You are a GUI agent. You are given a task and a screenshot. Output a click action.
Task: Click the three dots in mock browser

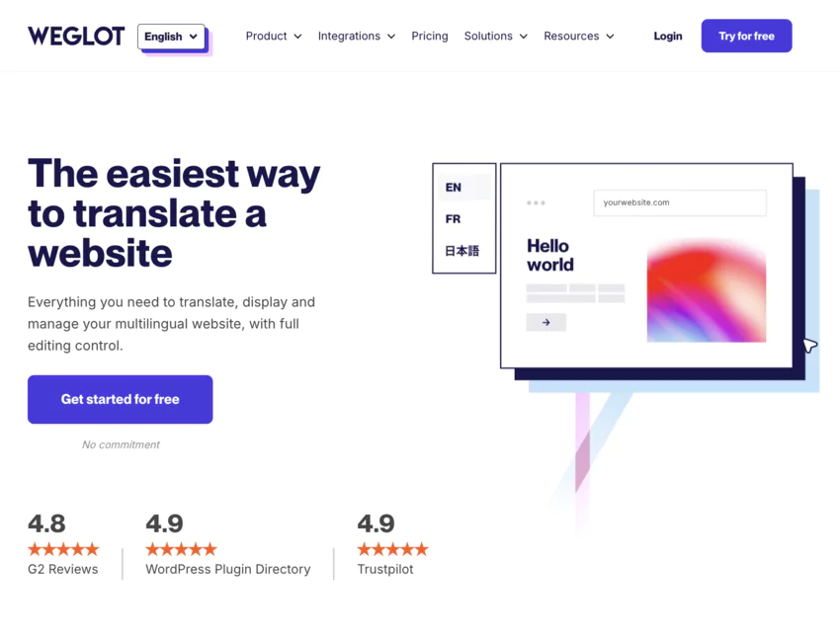(x=536, y=202)
